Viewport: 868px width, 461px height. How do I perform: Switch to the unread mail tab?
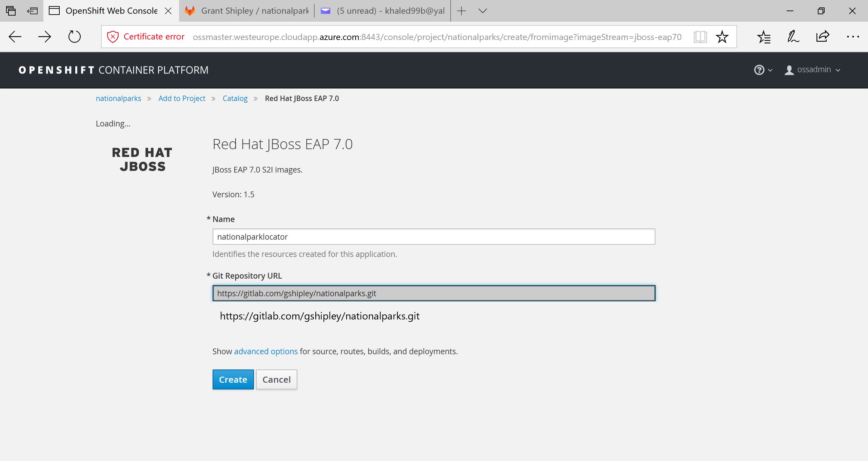(x=382, y=11)
